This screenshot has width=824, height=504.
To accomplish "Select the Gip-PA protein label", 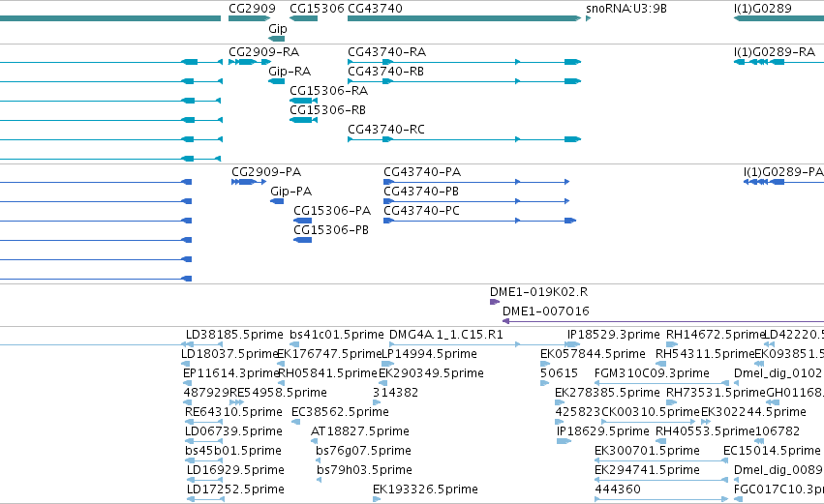I will pos(291,192).
